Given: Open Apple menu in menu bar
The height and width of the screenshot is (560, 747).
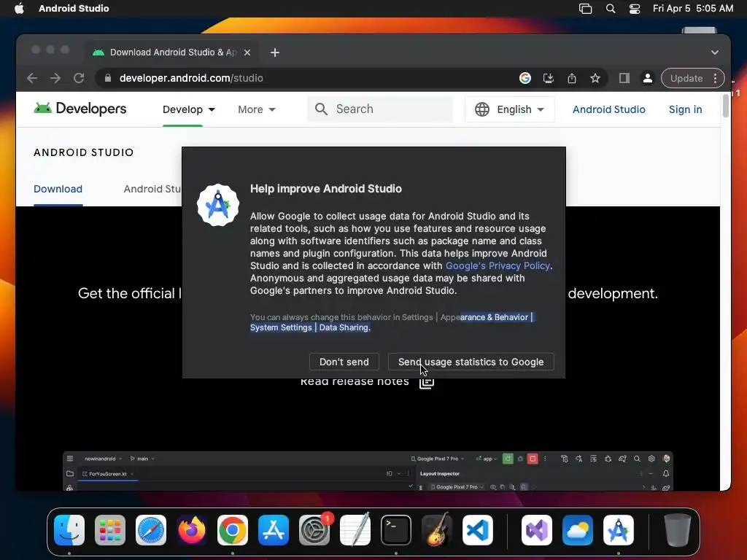Looking at the screenshot, I should point(19,9).
